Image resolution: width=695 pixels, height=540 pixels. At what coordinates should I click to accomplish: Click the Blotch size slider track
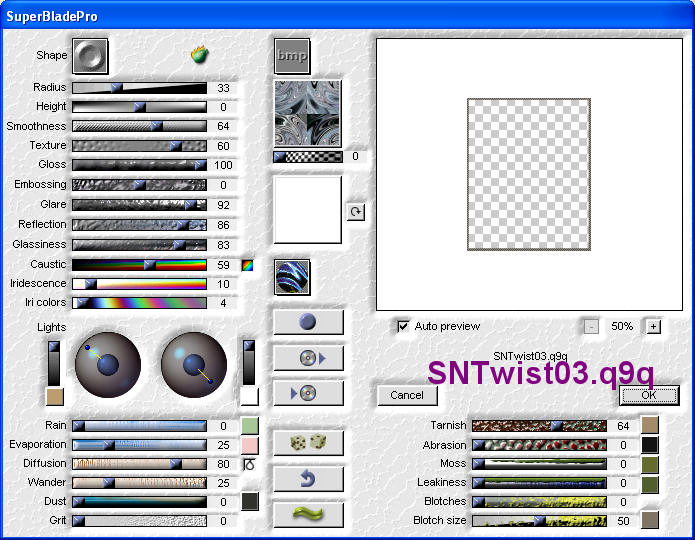click(539, 521)
